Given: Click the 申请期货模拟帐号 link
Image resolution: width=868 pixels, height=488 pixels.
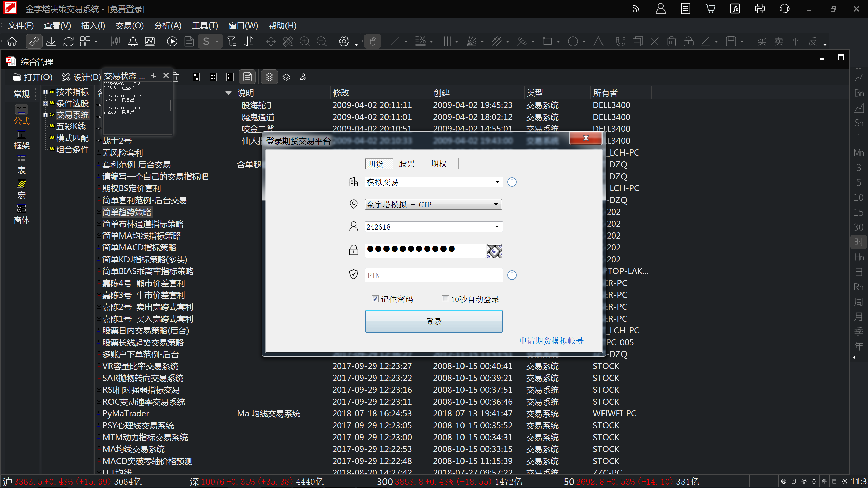Looking at the screenshot, I should tap(551, 341).
